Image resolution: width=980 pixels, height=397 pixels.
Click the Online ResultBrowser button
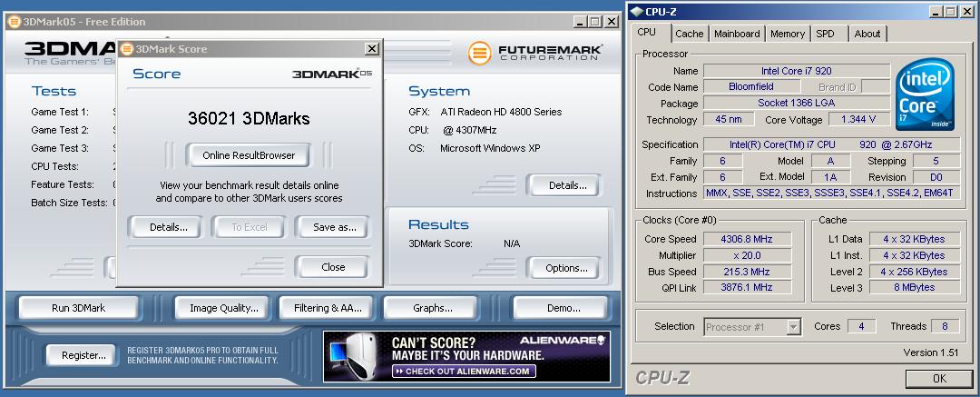point(248,155)
